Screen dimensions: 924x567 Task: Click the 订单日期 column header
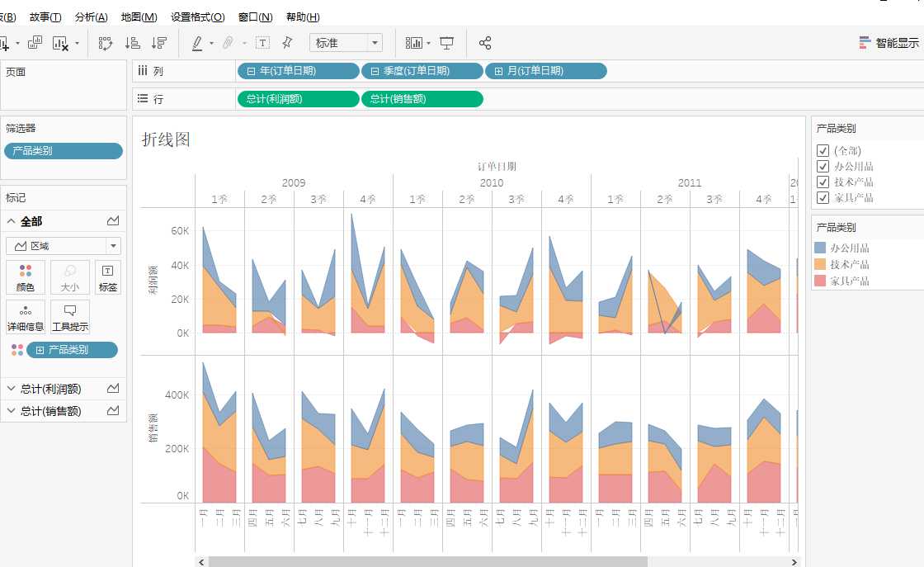(497, 167)
